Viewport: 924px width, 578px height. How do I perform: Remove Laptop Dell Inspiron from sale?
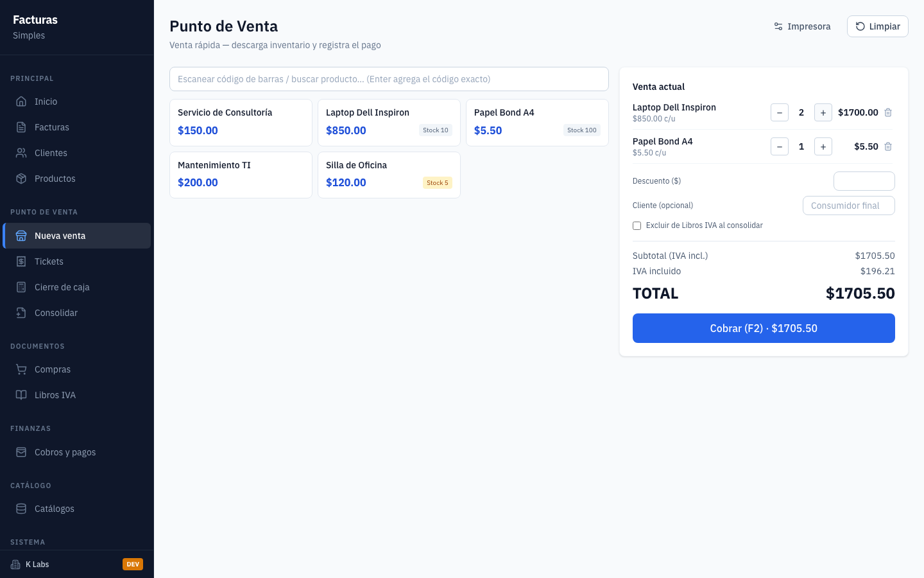[x=888, y=112]
